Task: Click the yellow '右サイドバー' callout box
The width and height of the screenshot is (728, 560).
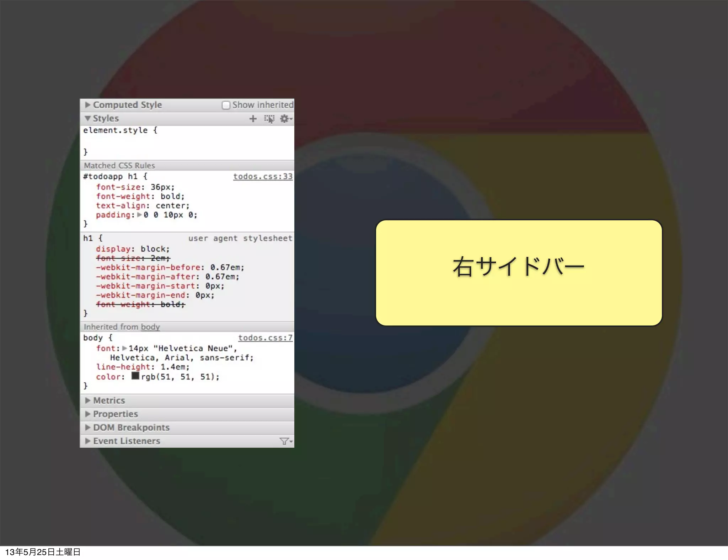Action: pyautogui.click(x=519, y=273)
